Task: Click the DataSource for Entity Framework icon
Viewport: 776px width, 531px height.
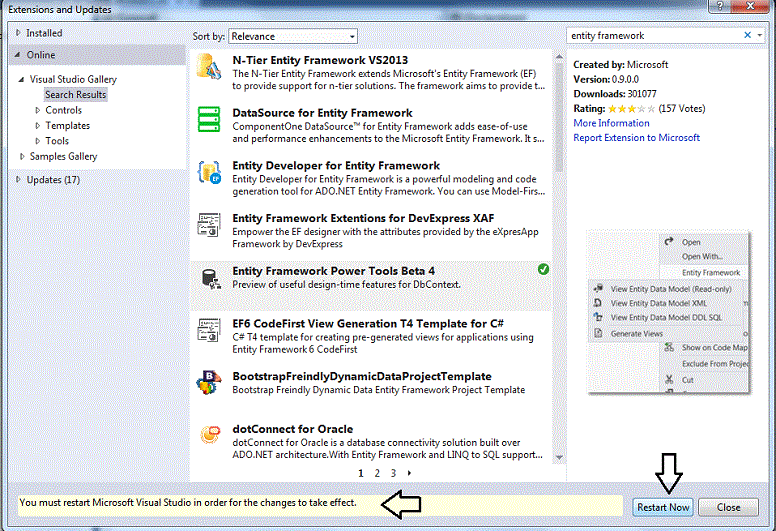Action: point(208,119)
